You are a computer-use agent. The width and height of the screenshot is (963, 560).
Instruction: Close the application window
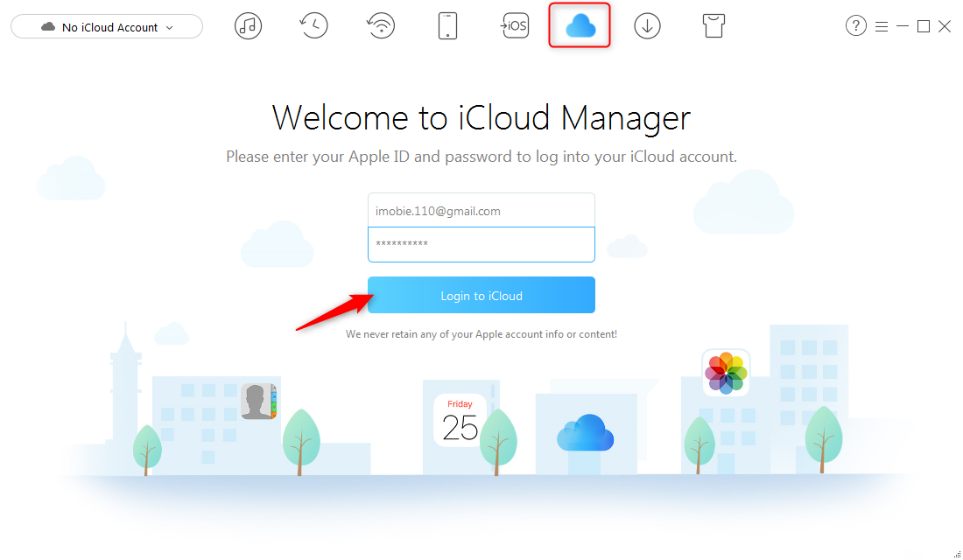(945, 26)
